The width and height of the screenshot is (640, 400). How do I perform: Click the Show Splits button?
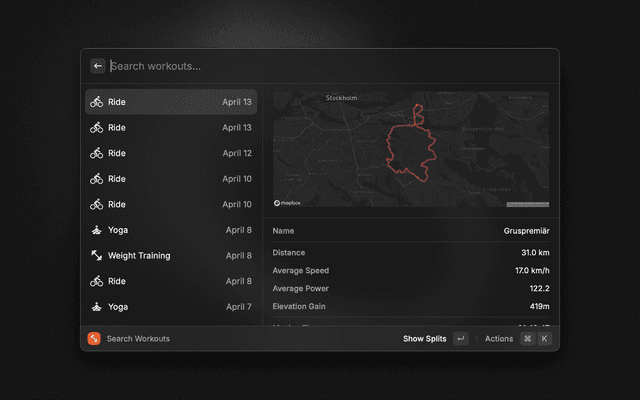coord(424,339)
